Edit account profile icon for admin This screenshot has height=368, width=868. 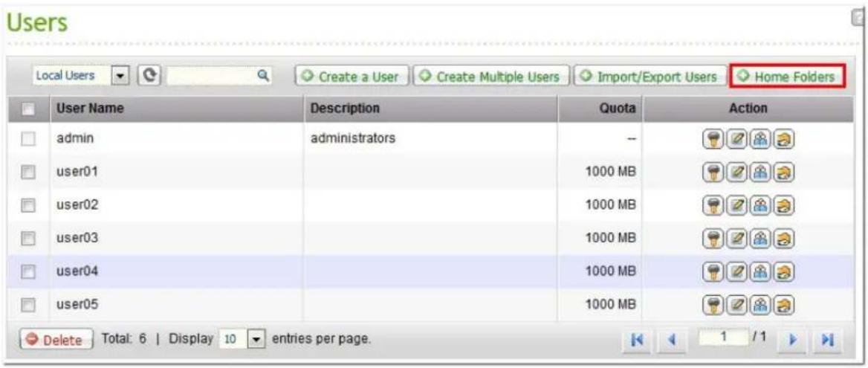tap(736, 139)
